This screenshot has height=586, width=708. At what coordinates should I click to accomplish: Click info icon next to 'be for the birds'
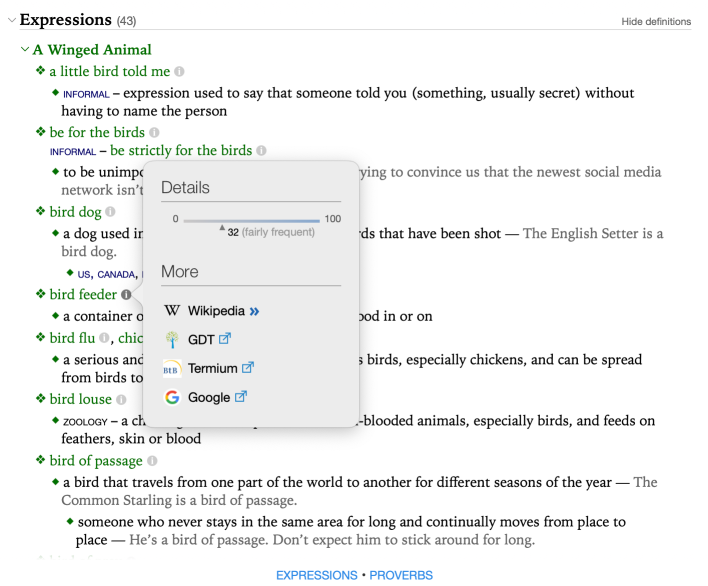point(155,133)
